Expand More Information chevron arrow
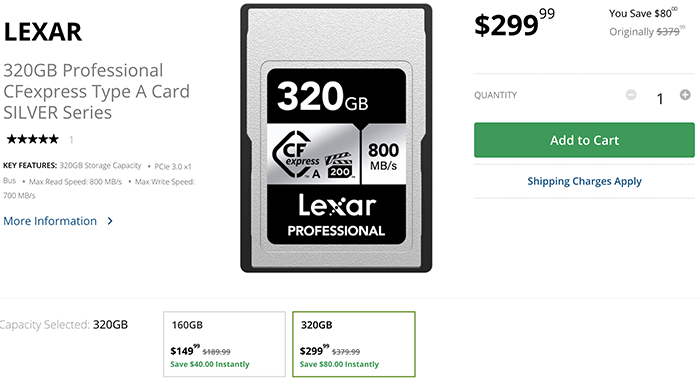 [110, 221]
